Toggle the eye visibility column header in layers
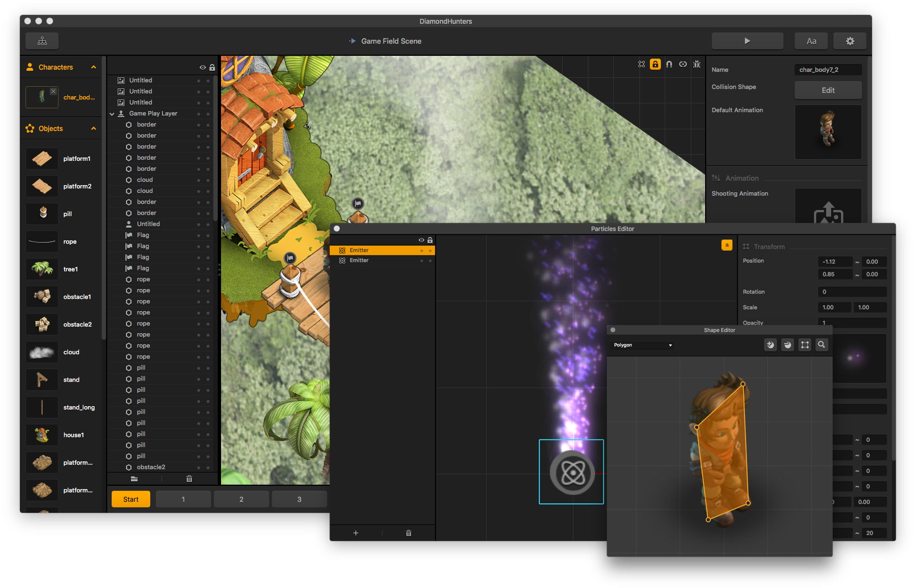This screenshot has height=588, width=914. coord(203,67)
